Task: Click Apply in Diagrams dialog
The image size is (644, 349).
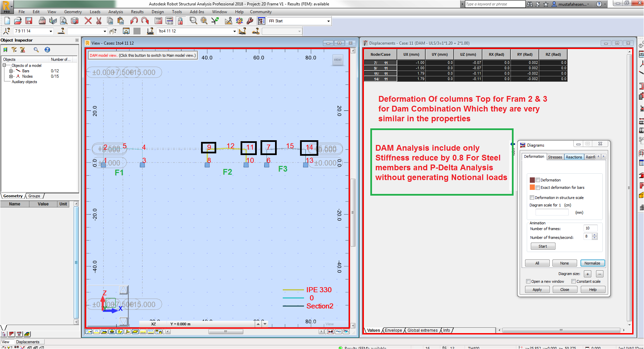Action: pyautogui.click(x=537, y=290)
